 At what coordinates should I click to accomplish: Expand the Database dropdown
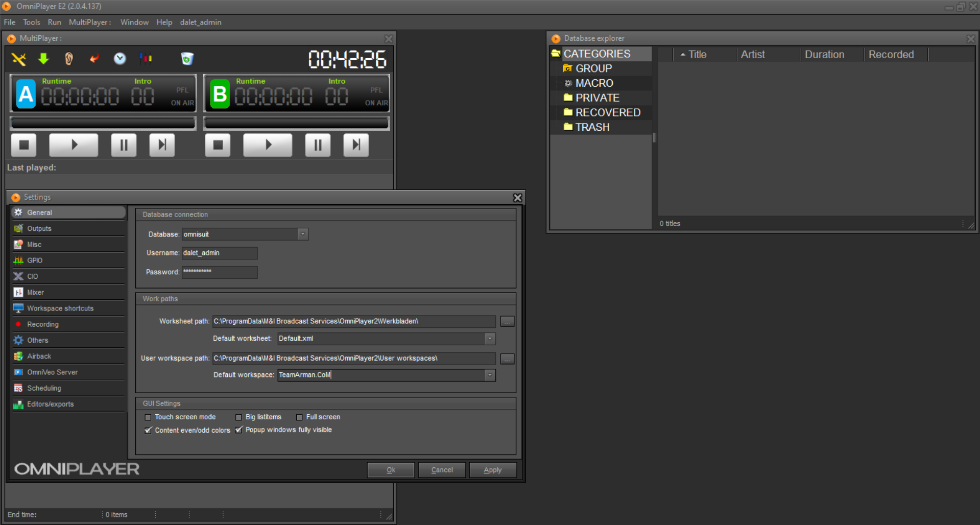point(303,234)
